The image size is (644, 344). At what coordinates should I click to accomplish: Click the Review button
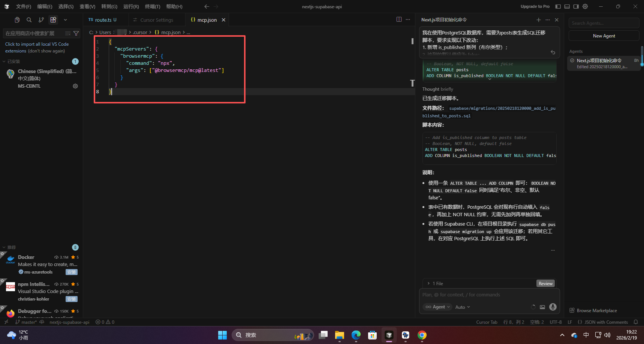pyautogui.click(x=545, y=284)
